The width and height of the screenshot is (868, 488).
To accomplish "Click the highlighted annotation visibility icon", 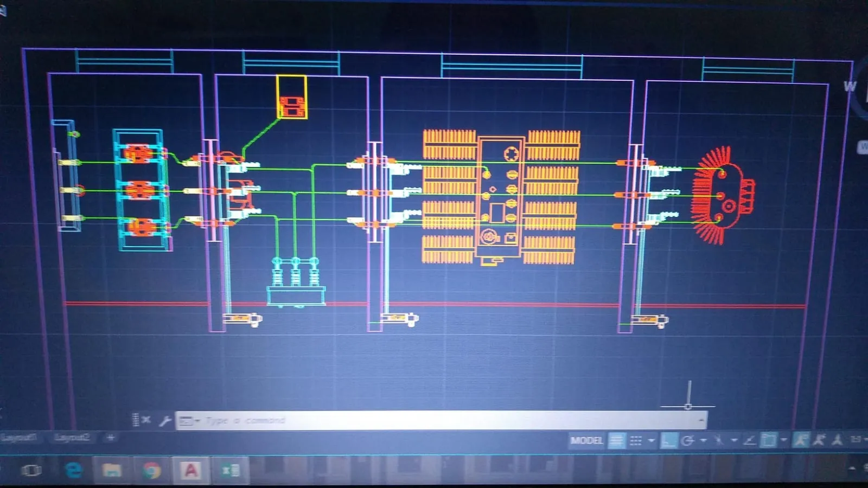I will click(801, 440).
